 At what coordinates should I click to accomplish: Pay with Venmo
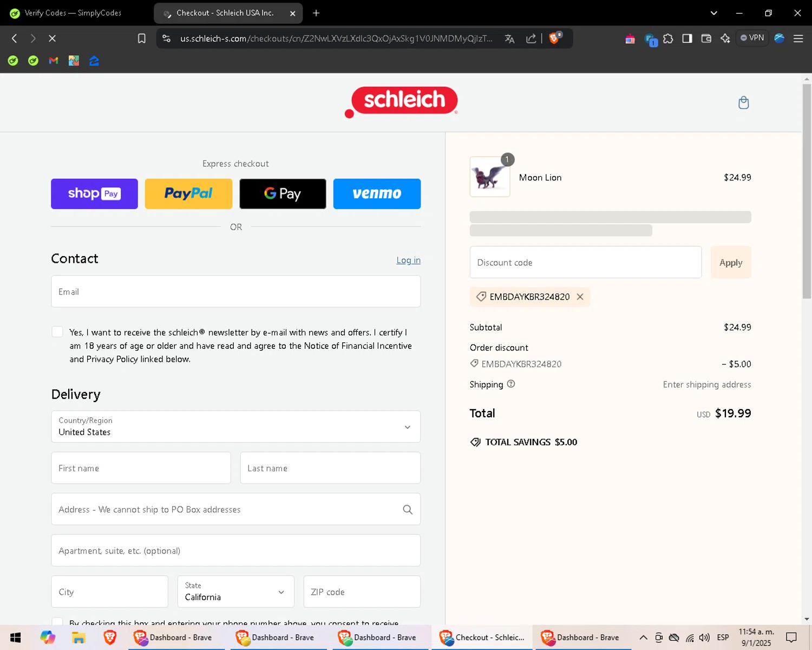coord(377,193)
